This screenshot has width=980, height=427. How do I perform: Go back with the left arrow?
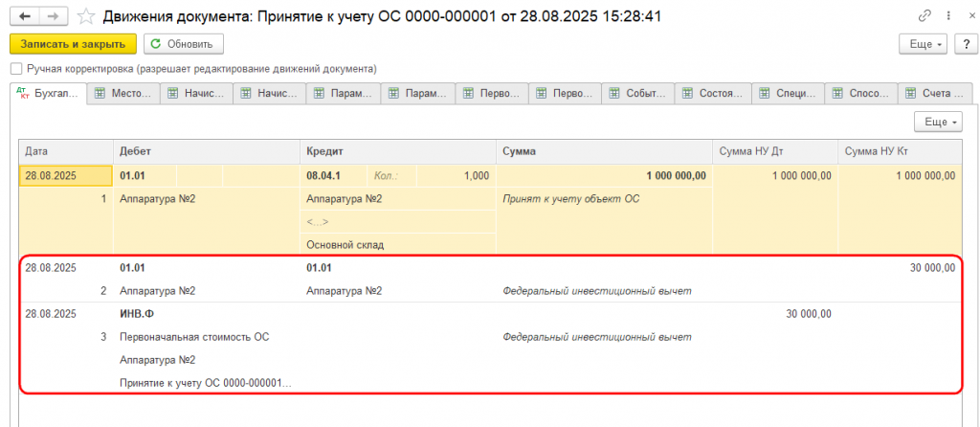tap(26, 17)
